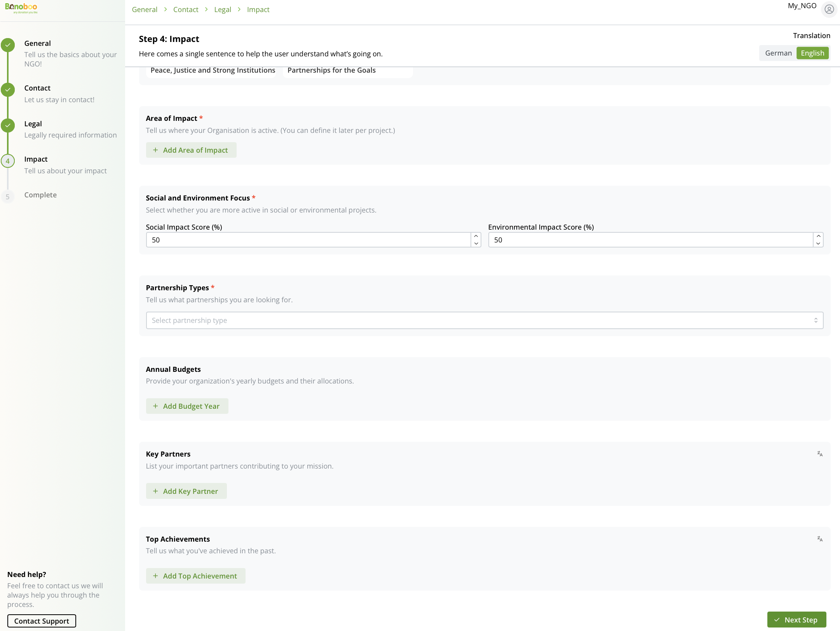Click the translation icon in Top Achievements section
This screenshot has width=840, height=631.
coord(819,539)
